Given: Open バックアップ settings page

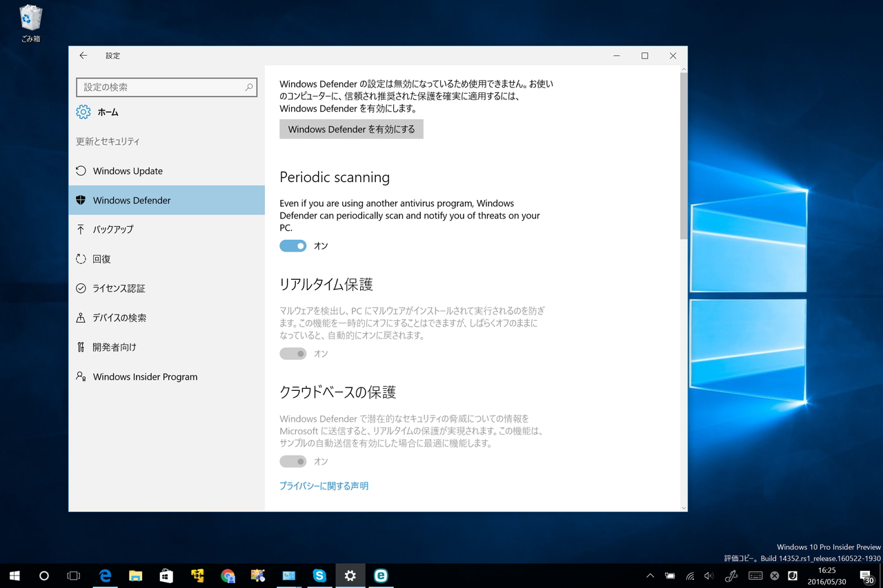Looking at the screenshot, I should (x=167, y=230).
